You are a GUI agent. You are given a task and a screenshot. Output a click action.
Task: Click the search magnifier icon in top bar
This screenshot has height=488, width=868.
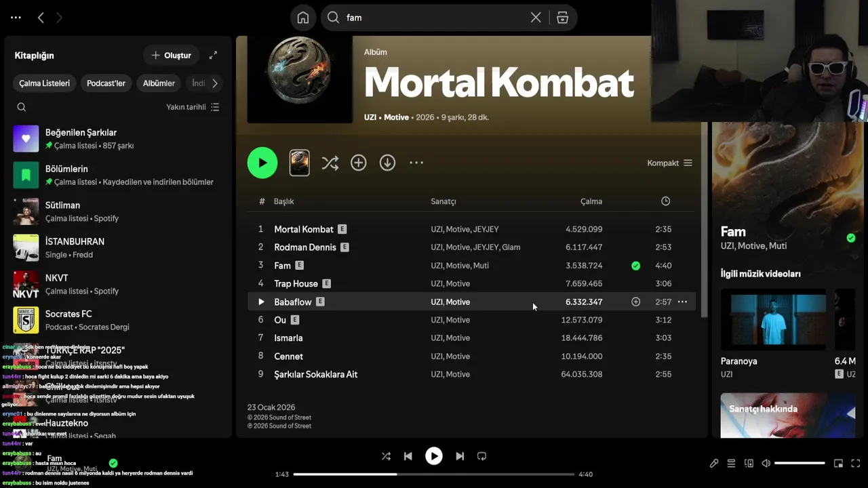pyautogui.click(x=333, y=18)
